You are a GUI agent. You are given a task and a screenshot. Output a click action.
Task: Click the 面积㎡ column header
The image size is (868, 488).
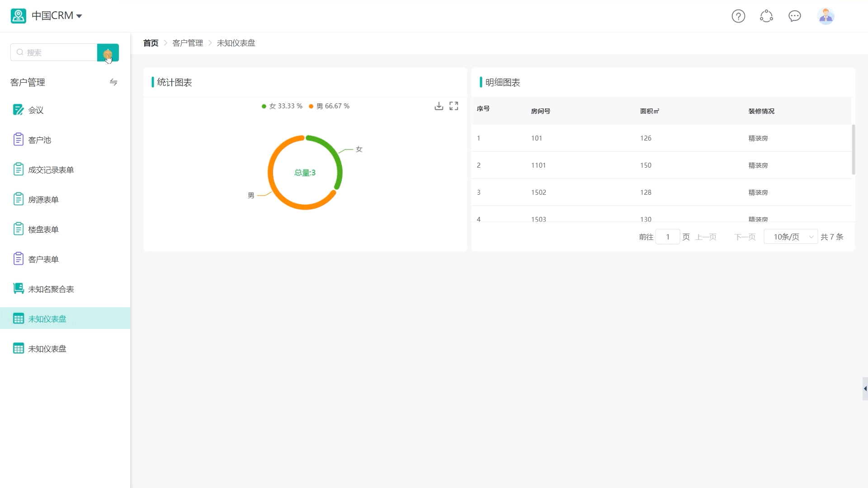(649, 111)
